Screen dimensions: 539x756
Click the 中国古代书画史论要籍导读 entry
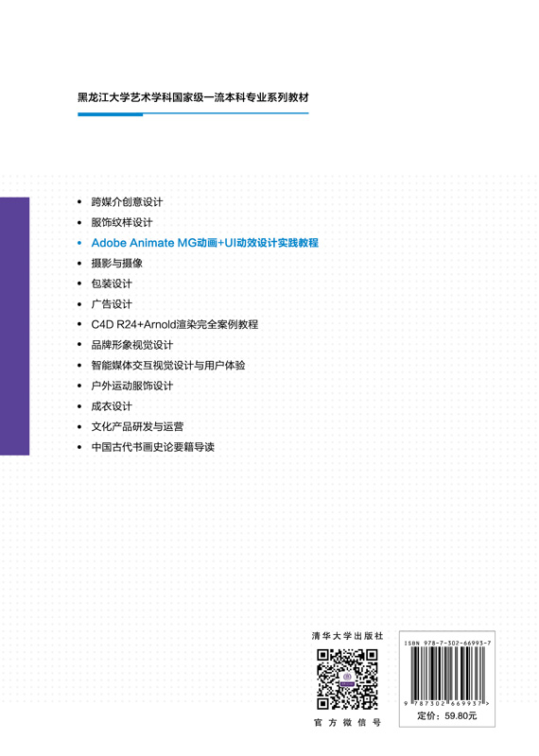pos(152,447)
